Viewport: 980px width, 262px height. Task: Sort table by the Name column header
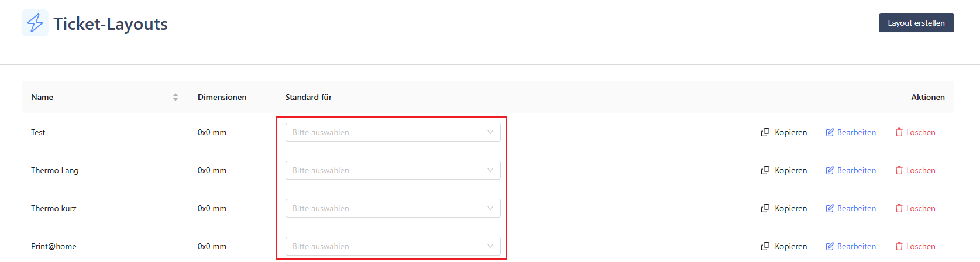(x=42, y=97)
